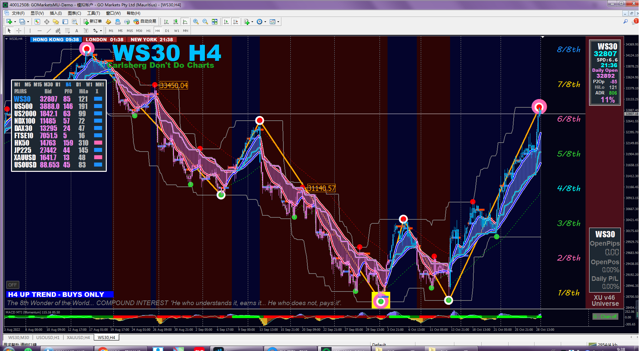Click the new order button (新订单)
The image size is (644, 351).
click(x=93, y=21)
